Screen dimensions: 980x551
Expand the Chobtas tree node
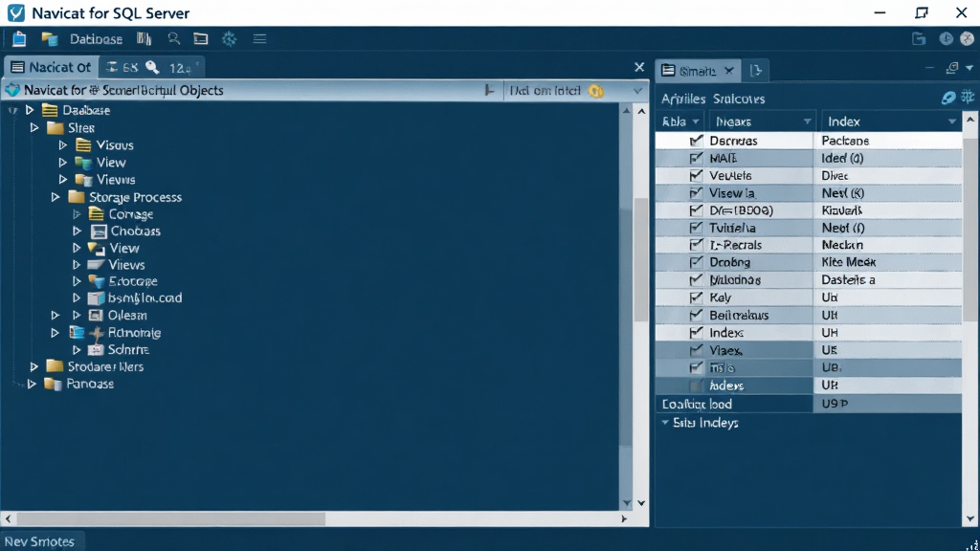coord(77,231)
